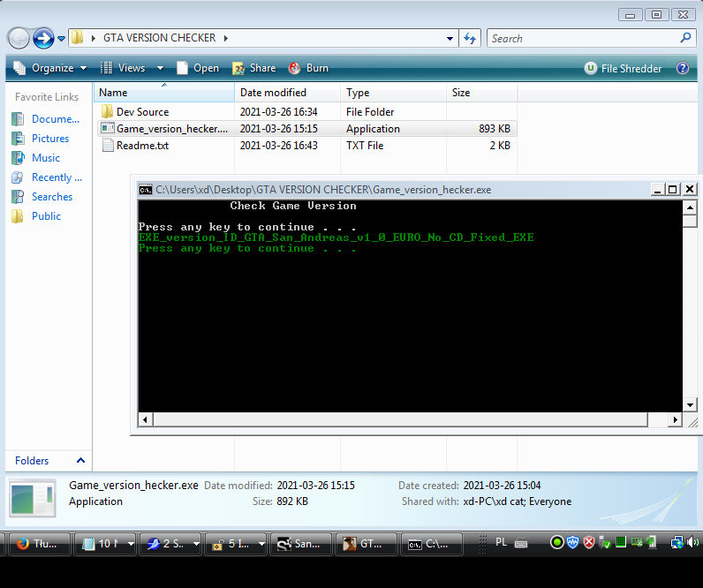
Task: Switch to Firefox taskbar button
Action: (x=40, y=544)
